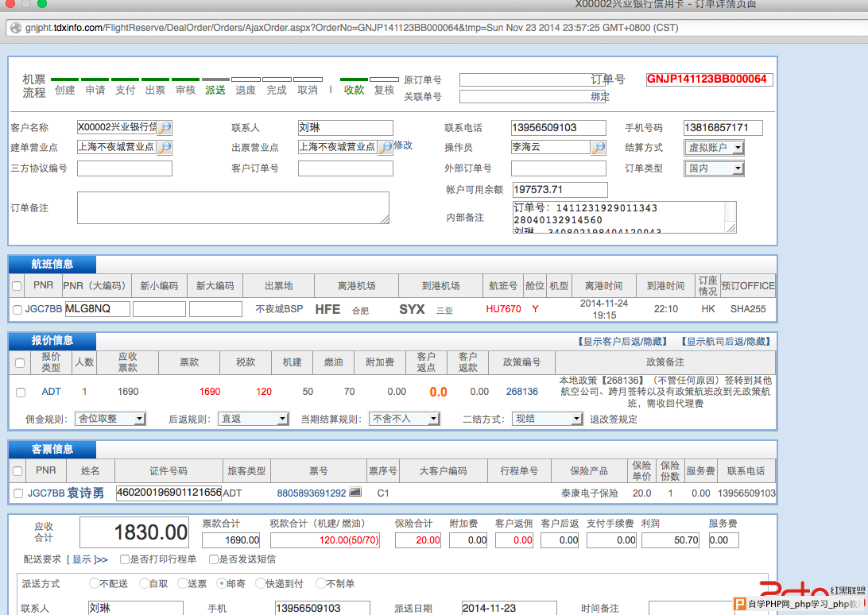Select 不制单 delivery radio button
This screenshot has height=615, width=868.
tap(320, 583)
